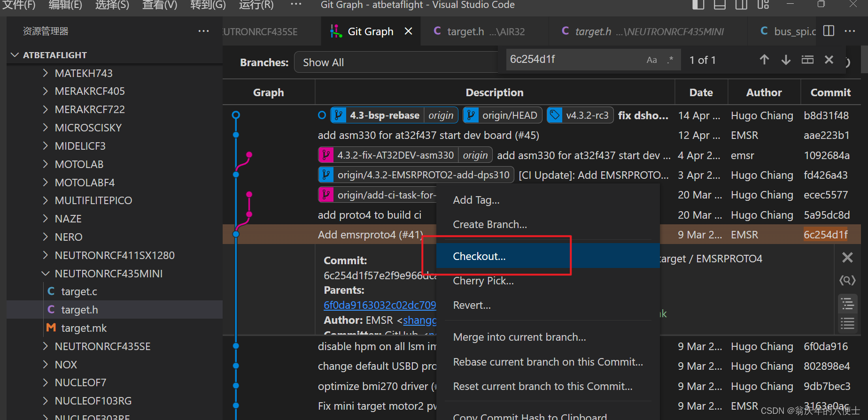This screenshot has height=420, width=868.
Task: Open target.mk in explorer
Action: [115, 328]
